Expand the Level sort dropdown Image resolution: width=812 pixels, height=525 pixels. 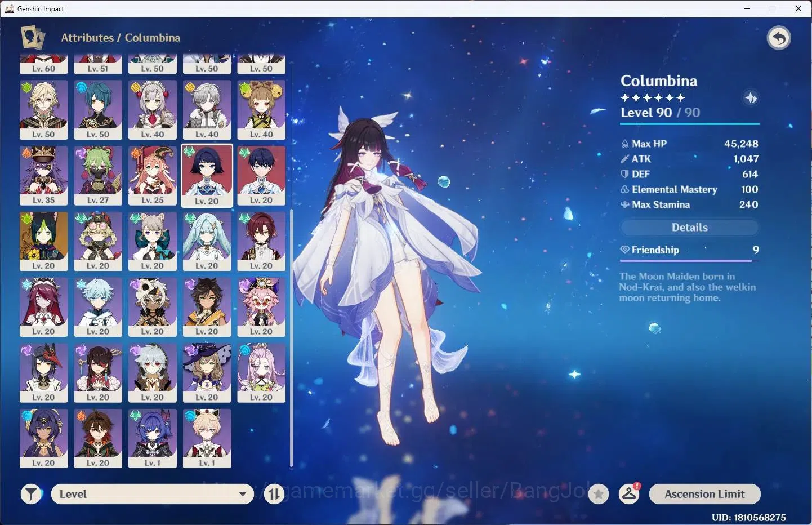(x=153, y=494)
